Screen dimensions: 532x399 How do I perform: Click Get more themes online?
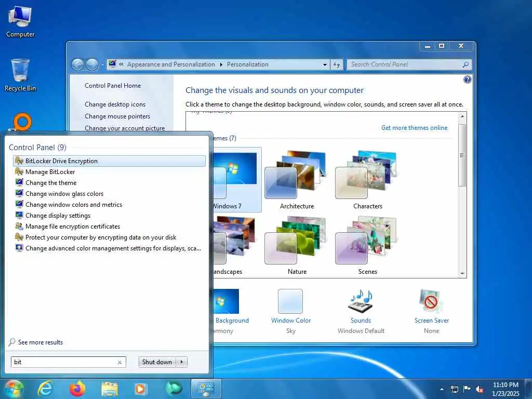[414, 128]
